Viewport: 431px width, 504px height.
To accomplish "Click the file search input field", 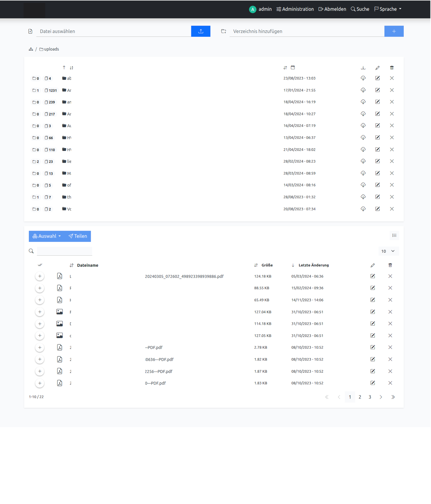I will pos(64,251).
